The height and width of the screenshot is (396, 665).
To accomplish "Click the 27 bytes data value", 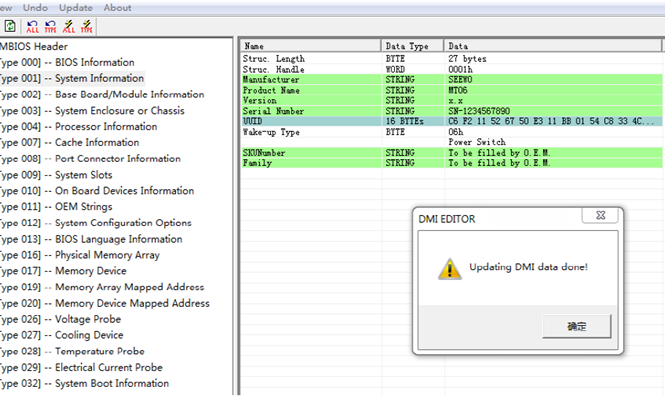I will tap(467, 59).
